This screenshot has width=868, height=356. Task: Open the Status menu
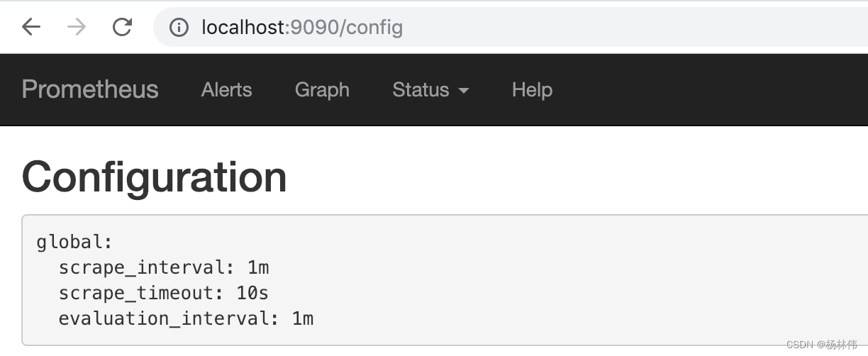pyautogui.click(x=421, y=90)
